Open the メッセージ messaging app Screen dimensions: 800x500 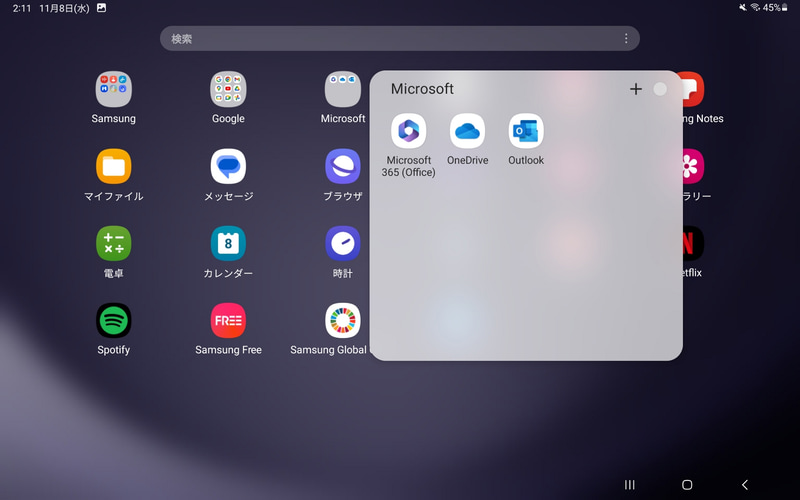pyautogui.click(x=228, y=166)
